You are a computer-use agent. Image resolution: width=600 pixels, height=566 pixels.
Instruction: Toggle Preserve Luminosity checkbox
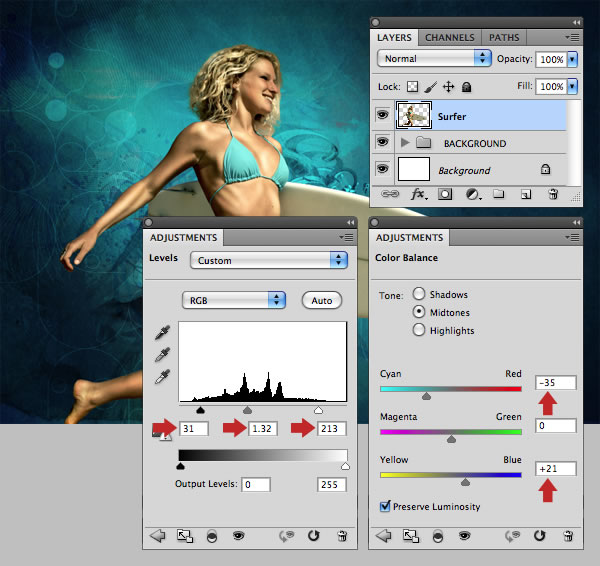coord(385,506)
